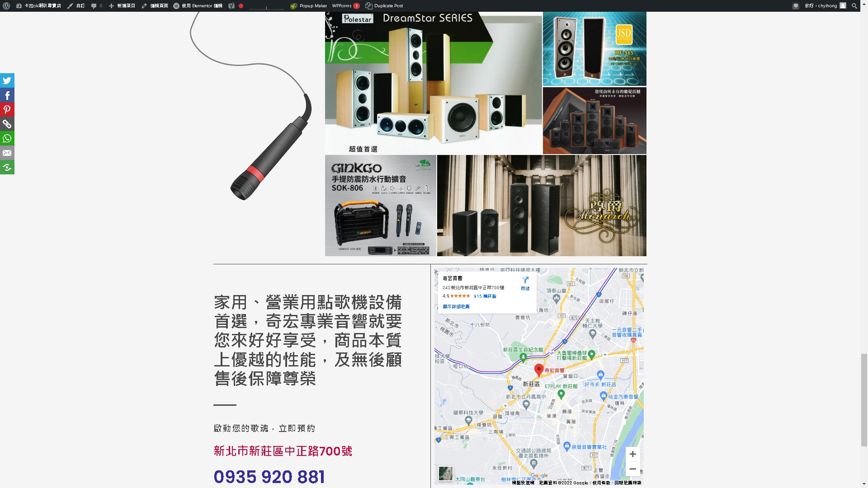
Task: Click the 奇宏音響 red map pin
Action: [x=539, y=370]
